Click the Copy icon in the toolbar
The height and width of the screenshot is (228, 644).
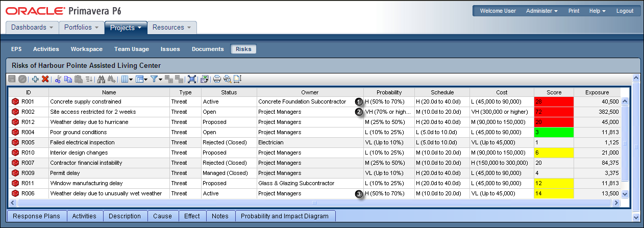[68, 79]
